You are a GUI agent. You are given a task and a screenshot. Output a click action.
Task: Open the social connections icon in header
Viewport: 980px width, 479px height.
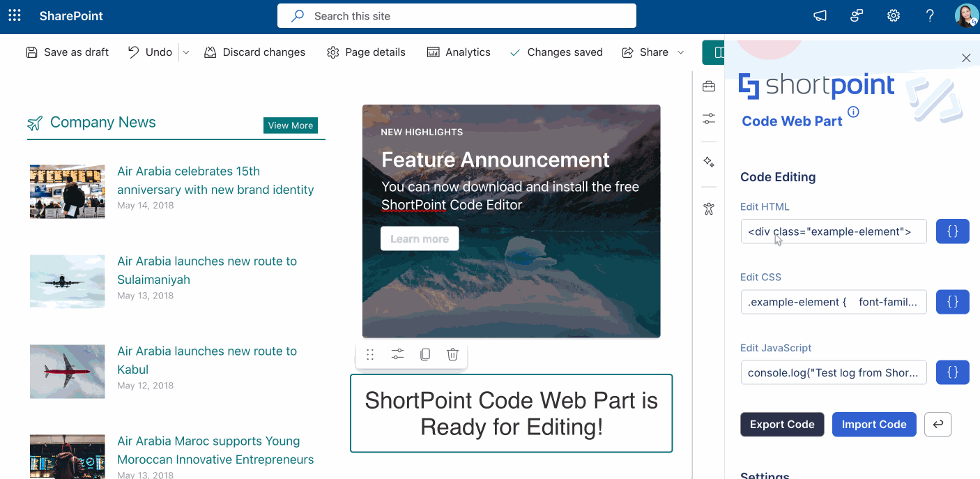(857, 16)
